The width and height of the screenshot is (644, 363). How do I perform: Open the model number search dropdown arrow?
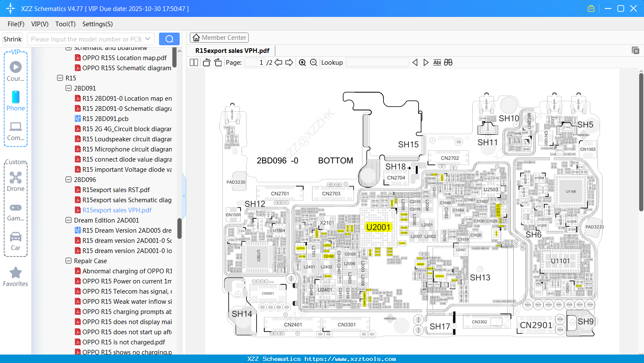pos(148,39)
